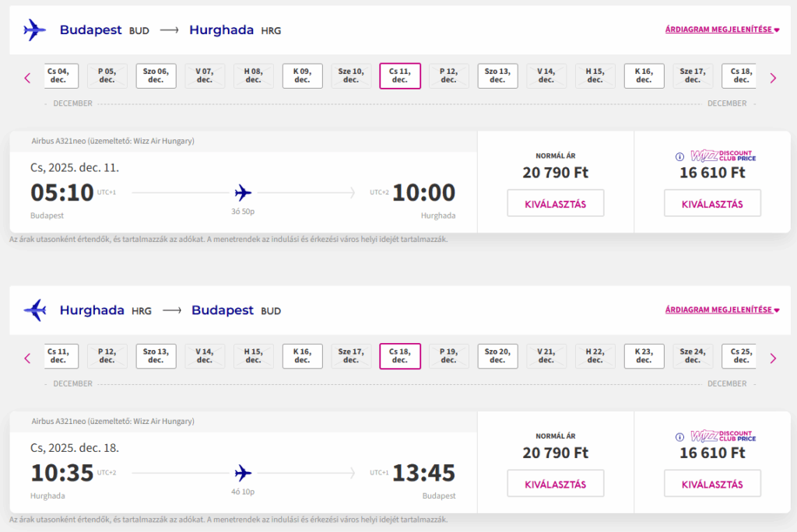This screenshot has height=532, width=797.
Task: Click the info icon next to outbound Wizz Discount Club price
Action: coord(679,156)
